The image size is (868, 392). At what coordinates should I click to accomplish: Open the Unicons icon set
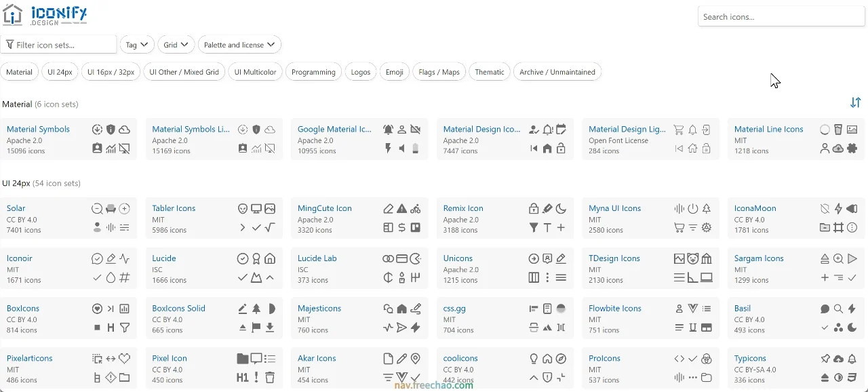tap(458, 258)
